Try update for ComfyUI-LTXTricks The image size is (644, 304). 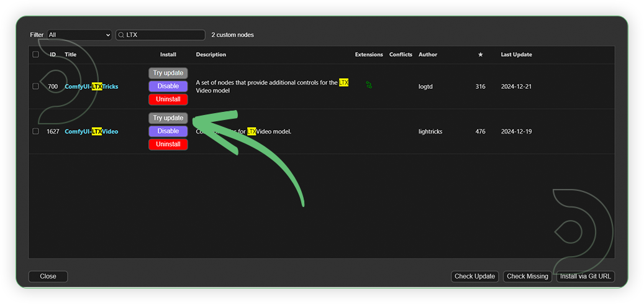click(x=168, y=73)
